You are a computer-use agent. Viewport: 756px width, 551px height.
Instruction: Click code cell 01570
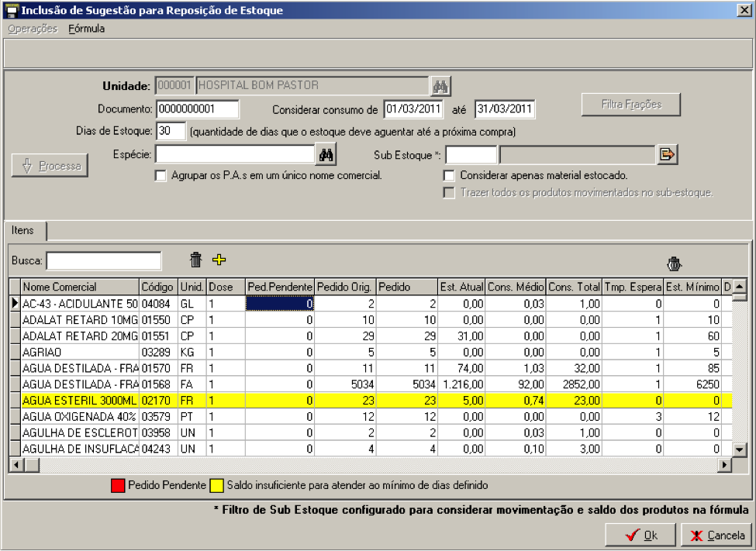coord(159,368)
